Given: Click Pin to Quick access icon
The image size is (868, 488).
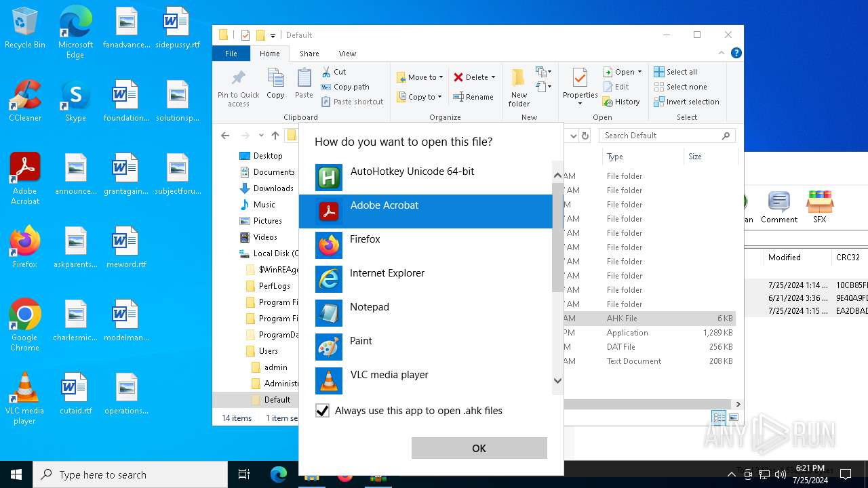Looking at the screenshot, I should (239, 87).
